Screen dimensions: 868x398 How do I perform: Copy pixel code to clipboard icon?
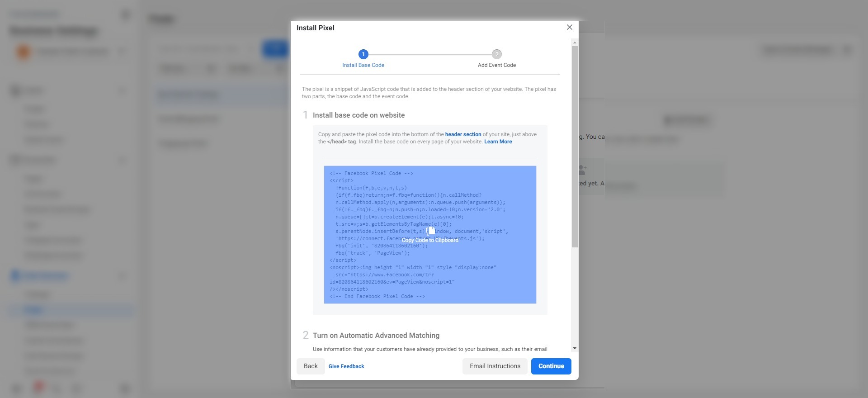430,231
